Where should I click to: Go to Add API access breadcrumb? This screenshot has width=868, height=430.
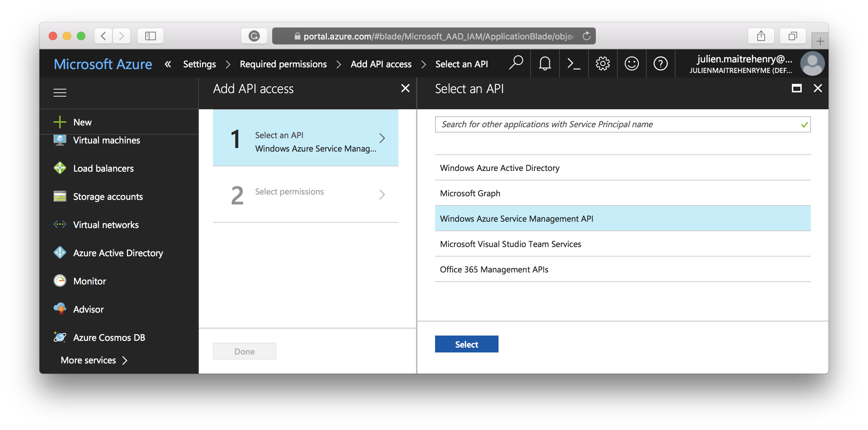[381, 64]
